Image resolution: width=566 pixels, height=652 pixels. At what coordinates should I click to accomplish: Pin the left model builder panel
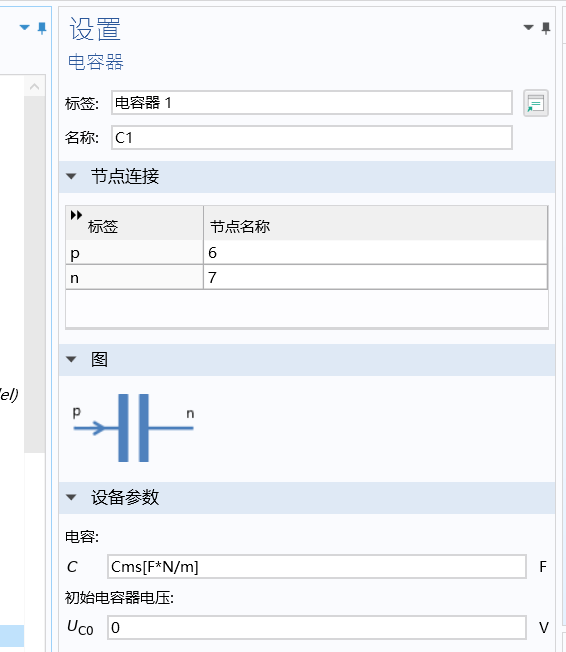tap(42, 28)
